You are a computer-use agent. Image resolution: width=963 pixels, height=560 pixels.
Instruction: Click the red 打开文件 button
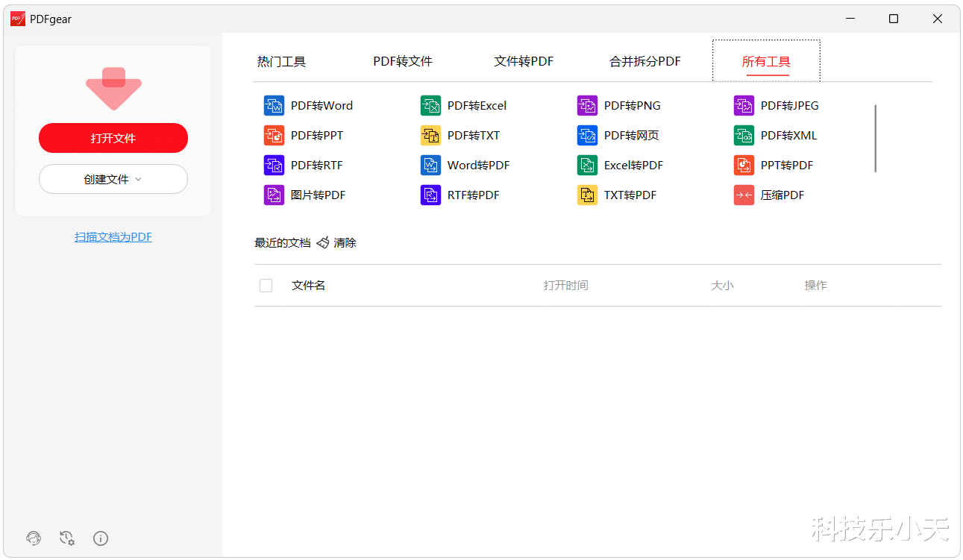click(x=113, y=138)
